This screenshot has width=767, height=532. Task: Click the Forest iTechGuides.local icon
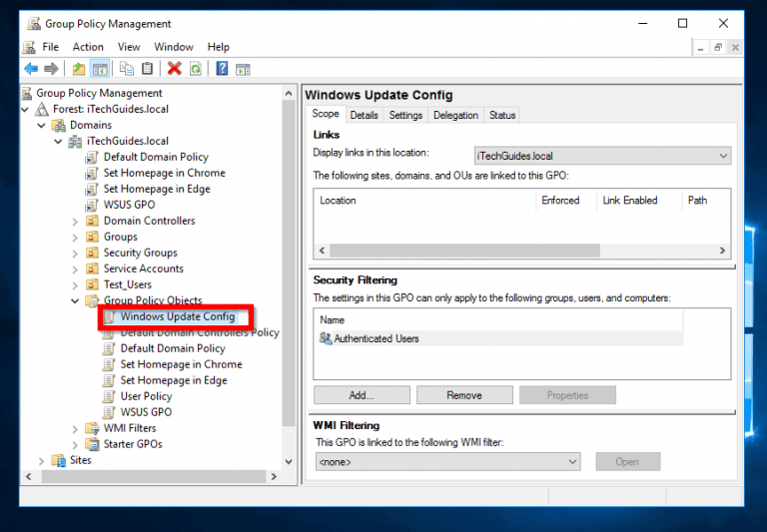click(x=42, y=109)
